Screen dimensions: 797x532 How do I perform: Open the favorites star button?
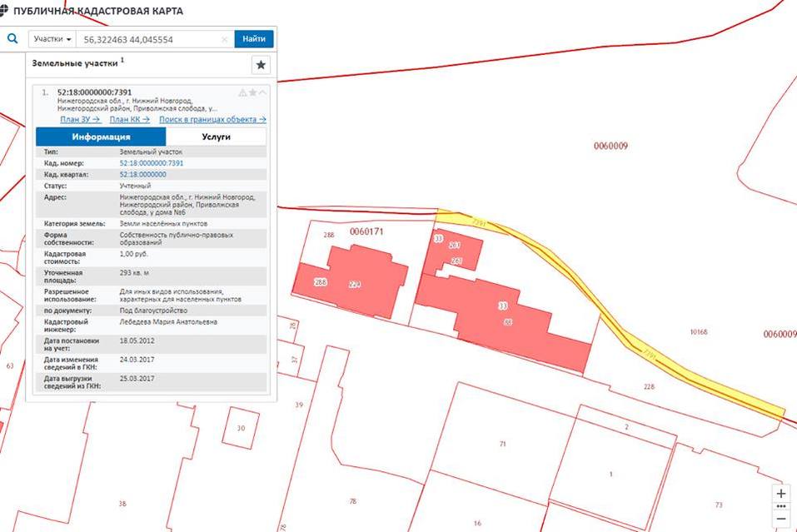[261, 65]
